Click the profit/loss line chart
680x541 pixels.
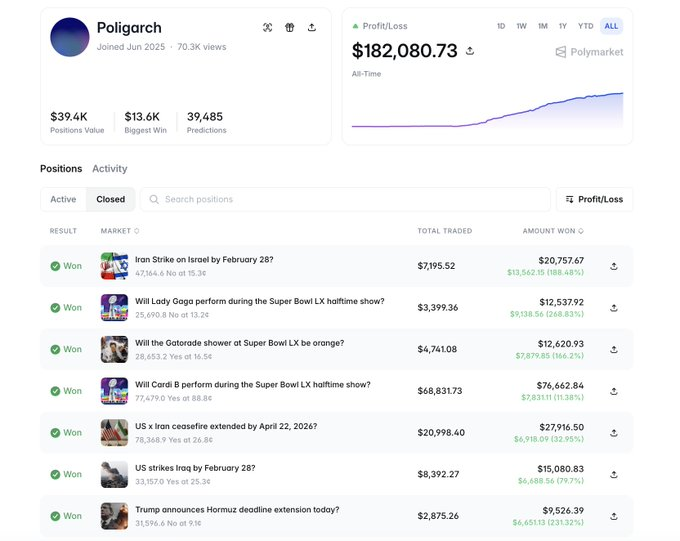coord(487,110)
